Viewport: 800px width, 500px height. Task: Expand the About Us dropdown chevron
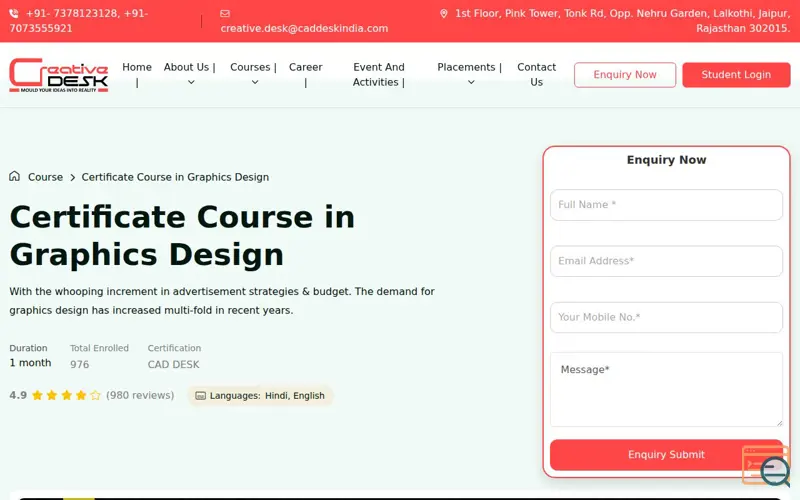[191, 82]
